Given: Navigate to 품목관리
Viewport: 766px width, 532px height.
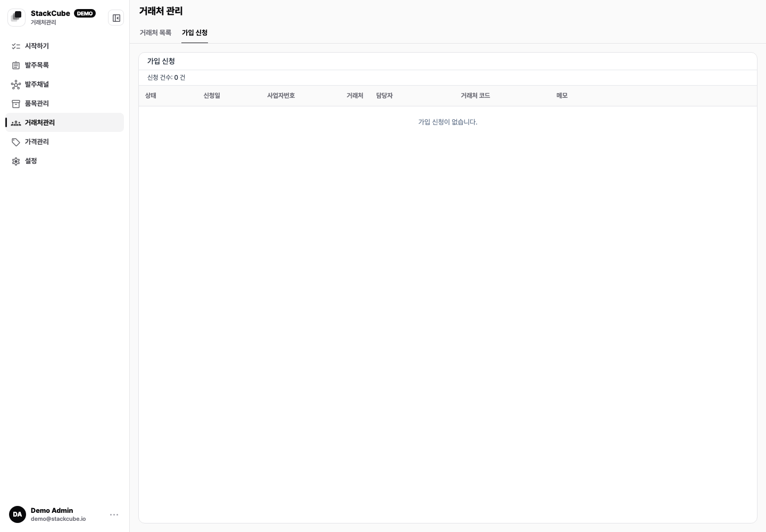Looking at the screenshot, I should pyautogui.click(x=64, y=104).
